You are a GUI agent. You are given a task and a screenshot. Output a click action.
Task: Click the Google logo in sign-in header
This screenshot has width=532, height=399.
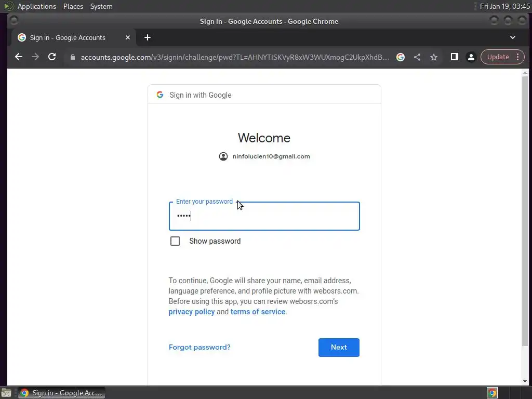[x=160, y=95]
